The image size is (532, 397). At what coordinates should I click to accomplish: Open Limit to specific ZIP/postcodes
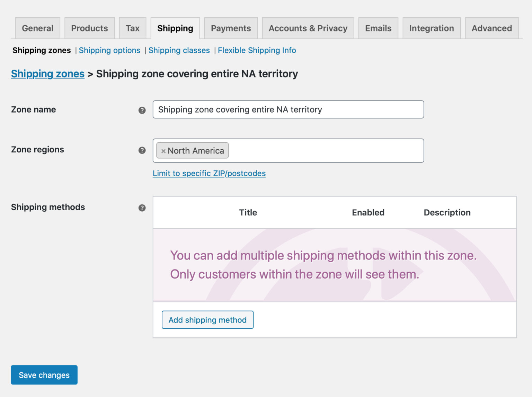209,173
